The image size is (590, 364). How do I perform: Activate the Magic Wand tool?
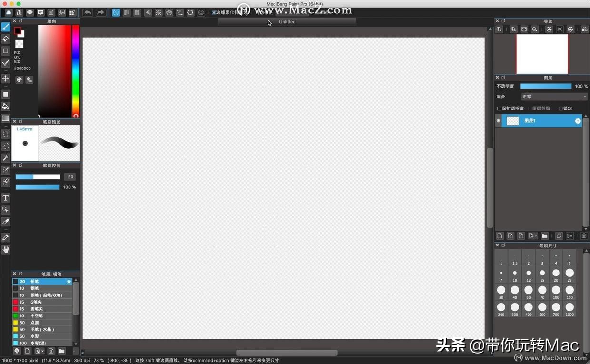point(6,157)
